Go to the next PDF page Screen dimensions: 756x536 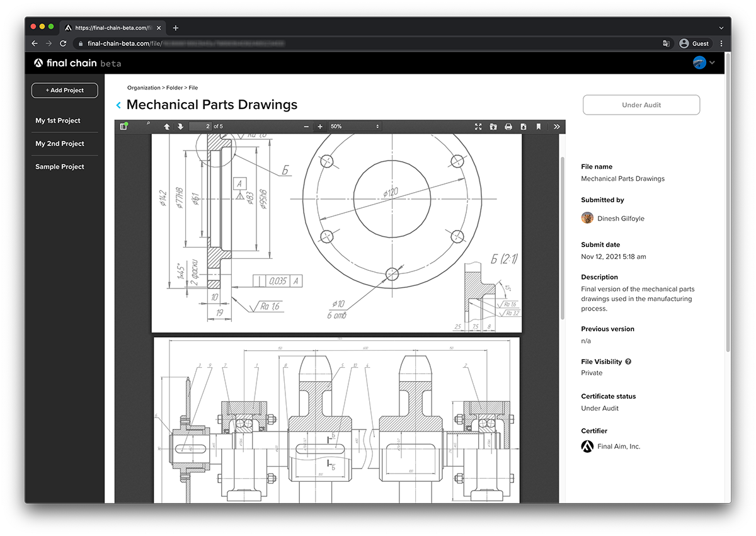point(180,127)
